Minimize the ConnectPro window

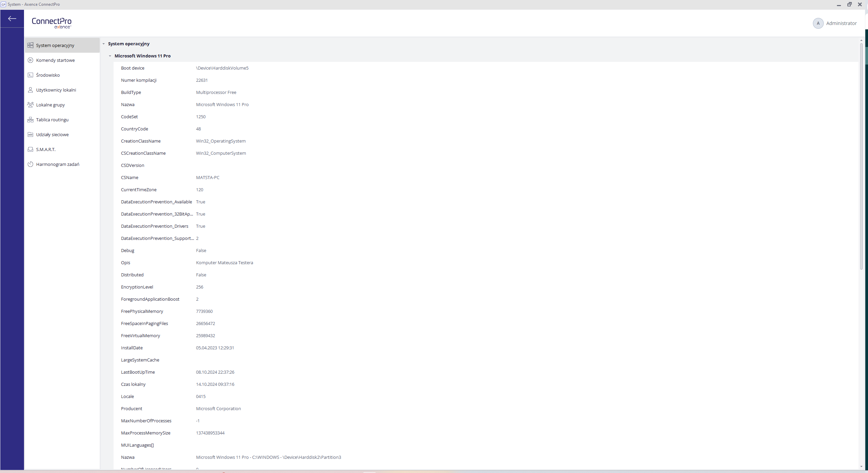[839, 5]
